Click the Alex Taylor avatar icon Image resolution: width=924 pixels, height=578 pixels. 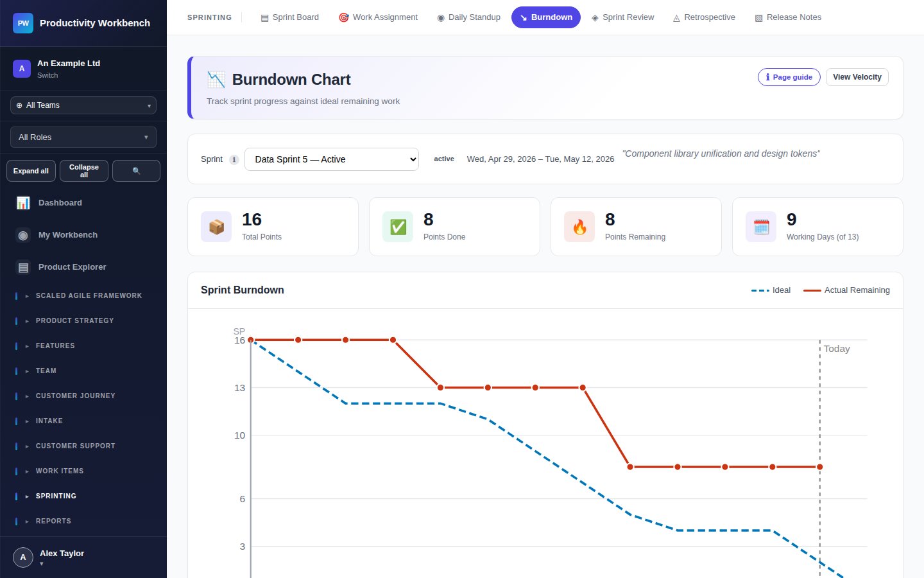(x=23, y=557)
